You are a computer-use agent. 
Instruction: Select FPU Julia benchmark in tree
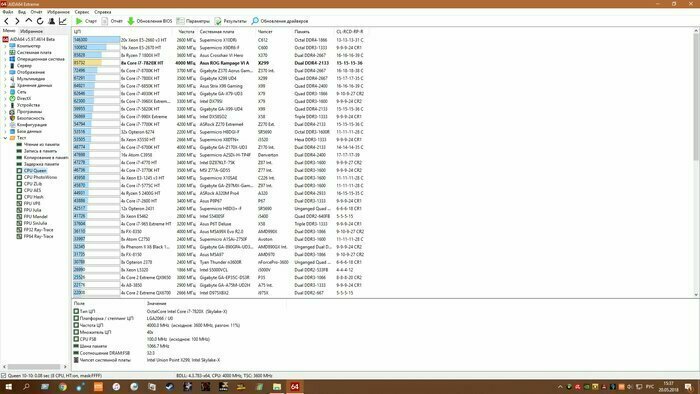point(32,210)
